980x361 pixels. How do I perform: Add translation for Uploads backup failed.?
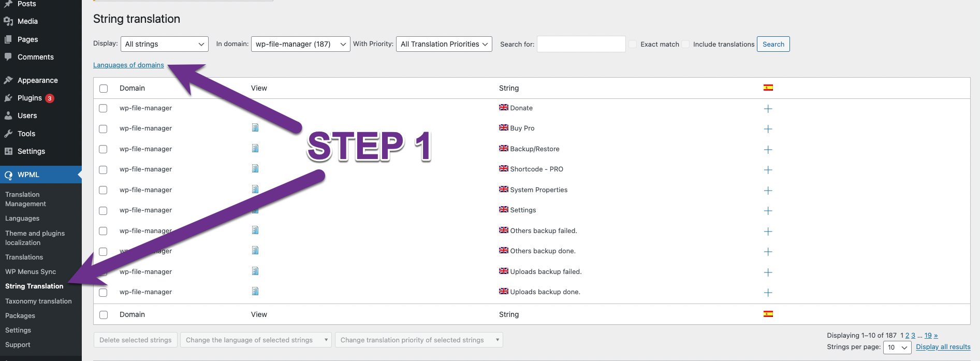768,272
